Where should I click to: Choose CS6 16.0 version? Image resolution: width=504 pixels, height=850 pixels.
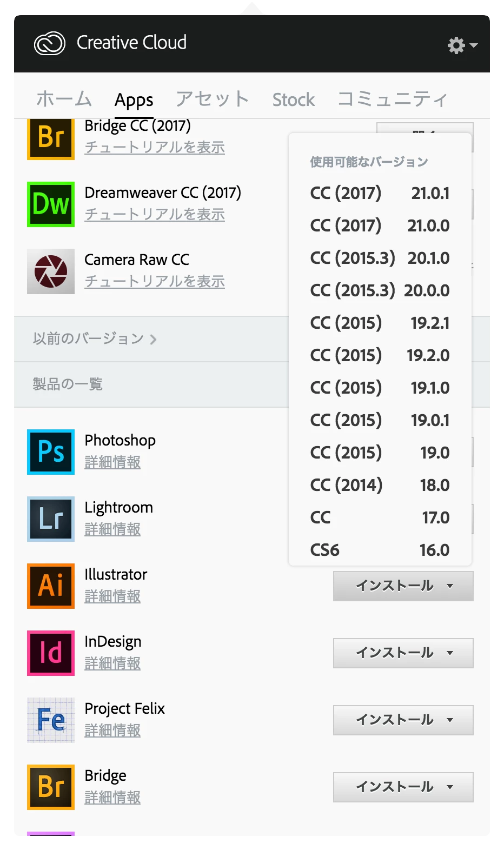click(380, 550)
